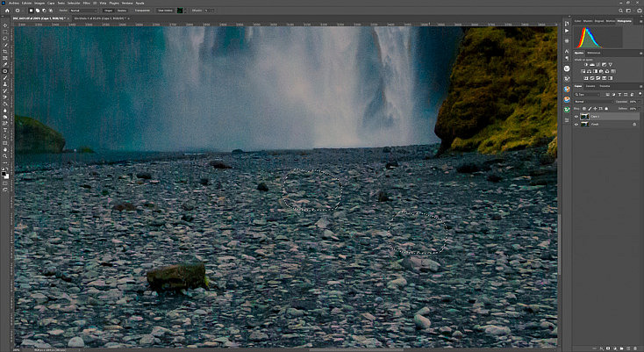Screen dimensions: 644x352
Task: Choose Subtract from selection mode icon
Action: (45, 11)
